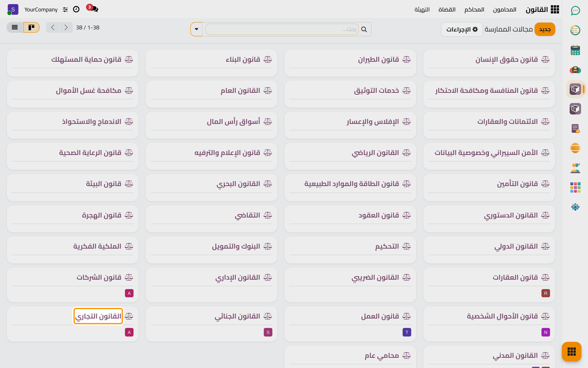Click the document checklist sidebar icon
Viewport: 588px width, 368px height.
coord(575,128)
